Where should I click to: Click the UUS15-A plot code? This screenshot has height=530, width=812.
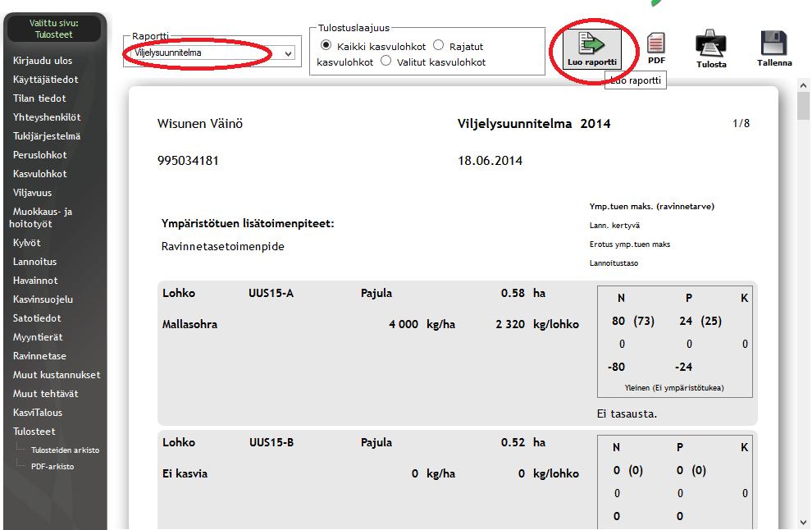click(271, 293)
